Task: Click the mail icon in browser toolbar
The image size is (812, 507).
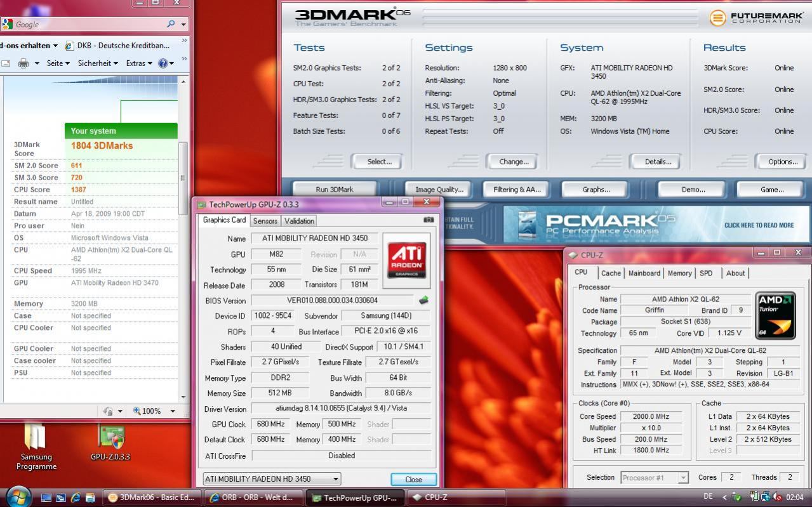Action: [x=5, y=63]
